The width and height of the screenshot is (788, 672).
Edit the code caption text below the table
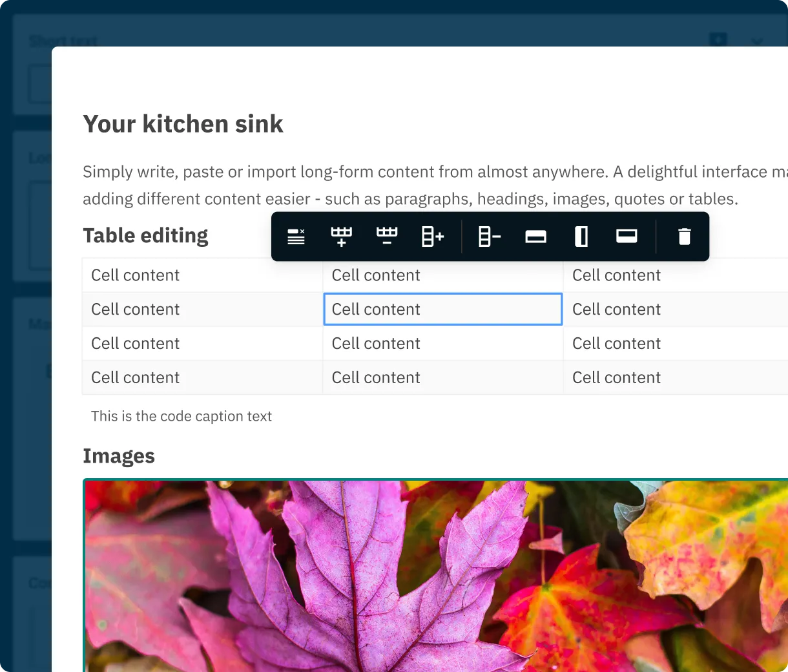click(181, 416)
